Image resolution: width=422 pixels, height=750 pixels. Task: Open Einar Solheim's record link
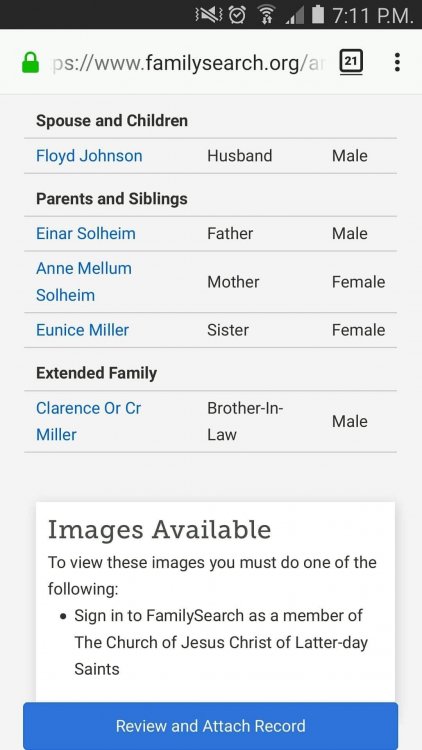pos(86,233)
